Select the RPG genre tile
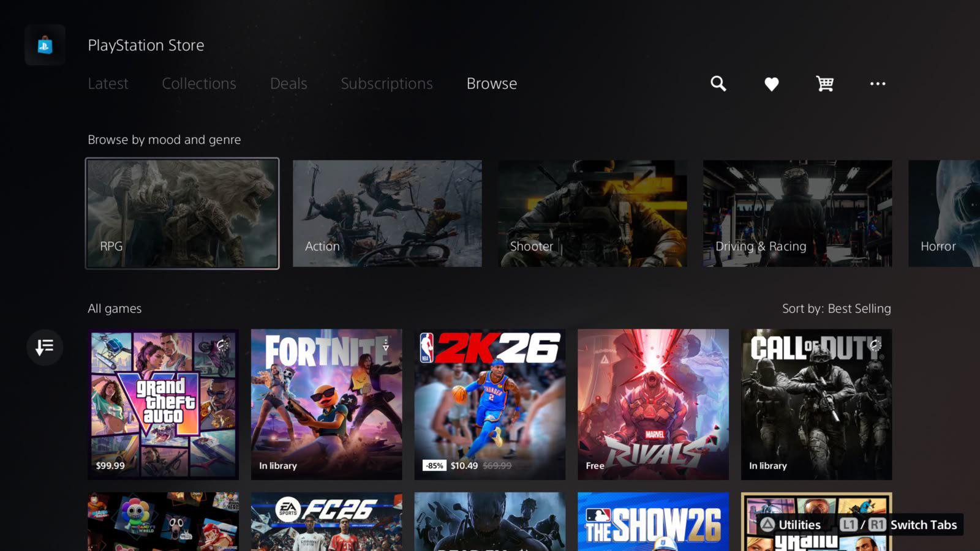This screenshot has width=980, height=551. (x=182, y=213)
